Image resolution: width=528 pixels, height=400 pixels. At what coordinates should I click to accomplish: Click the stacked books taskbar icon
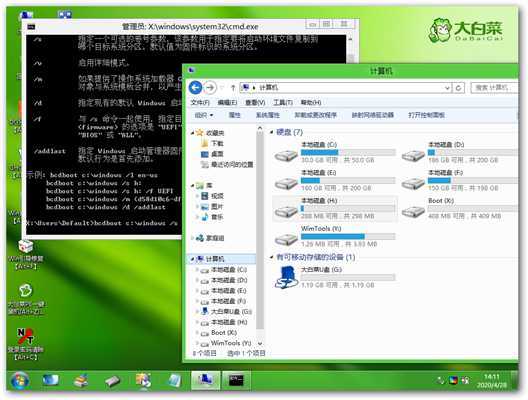(81, 381)
